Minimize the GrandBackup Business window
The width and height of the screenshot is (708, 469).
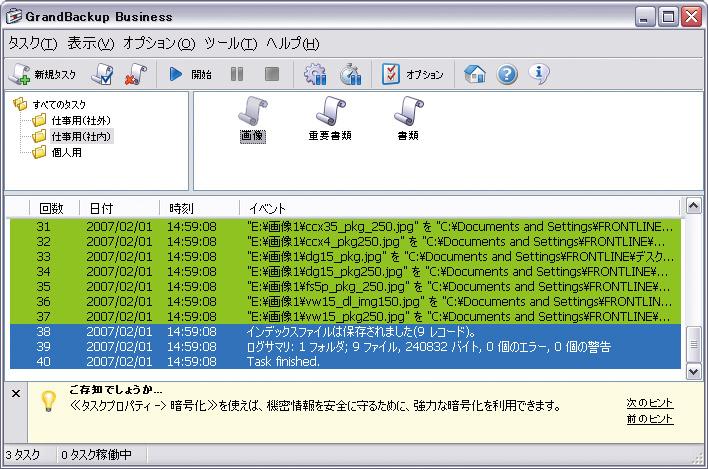[645, 17]
